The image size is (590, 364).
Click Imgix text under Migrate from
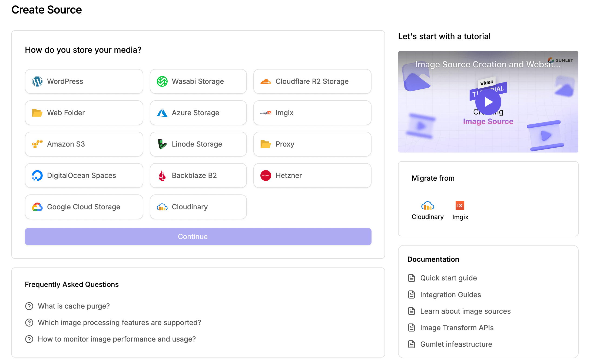[460, 217]
